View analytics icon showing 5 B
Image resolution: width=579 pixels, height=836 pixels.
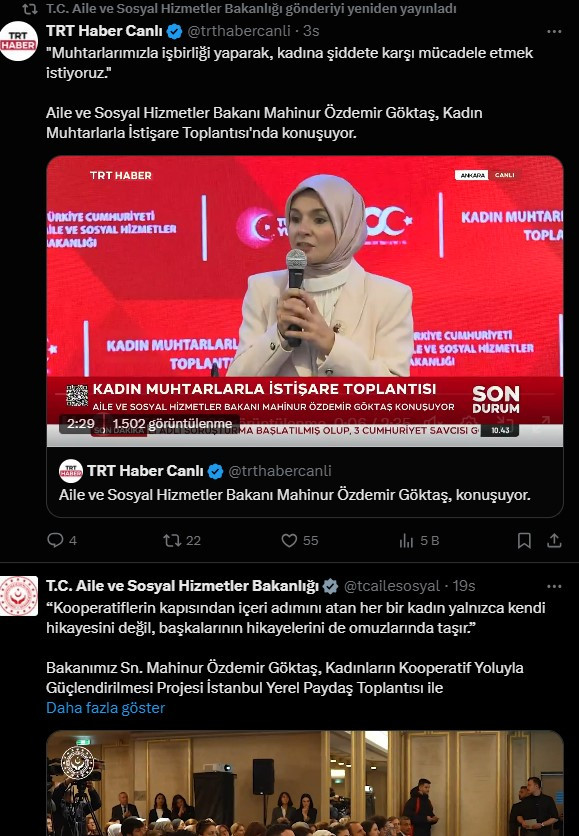tap(406, 541)
